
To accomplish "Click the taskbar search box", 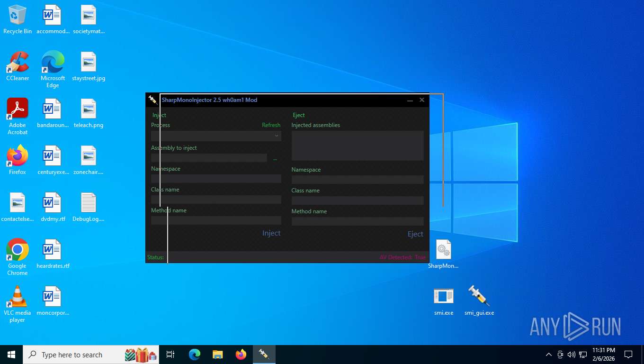I will (x=91, y=355).
